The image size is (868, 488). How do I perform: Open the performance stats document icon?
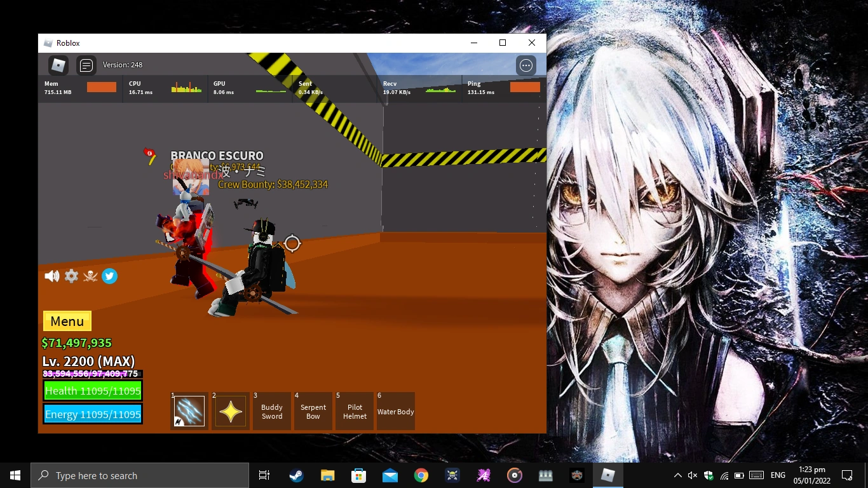86,65
